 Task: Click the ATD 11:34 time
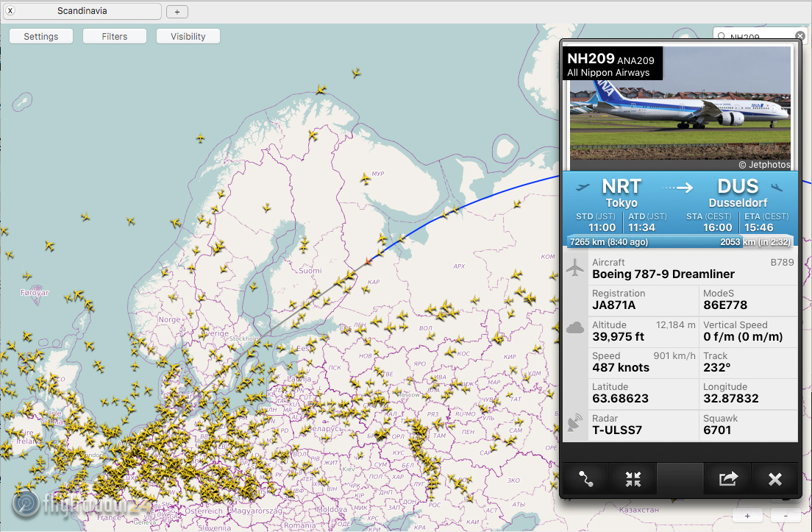point(641,227)
